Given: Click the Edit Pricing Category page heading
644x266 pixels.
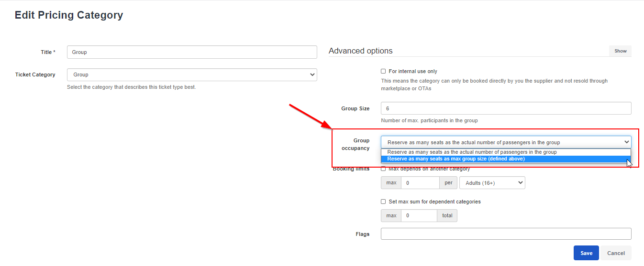Looking at the screenshot, I should tap(69, 15).
